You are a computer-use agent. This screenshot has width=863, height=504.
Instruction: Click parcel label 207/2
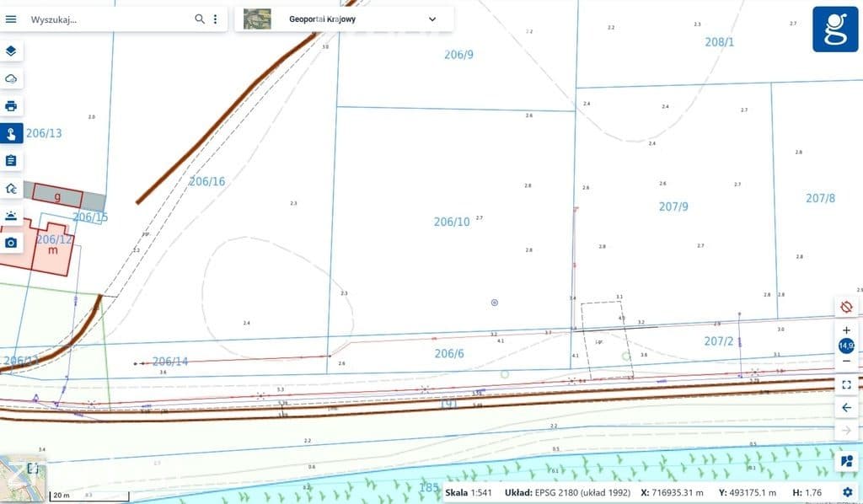click(x=719, y=341)
